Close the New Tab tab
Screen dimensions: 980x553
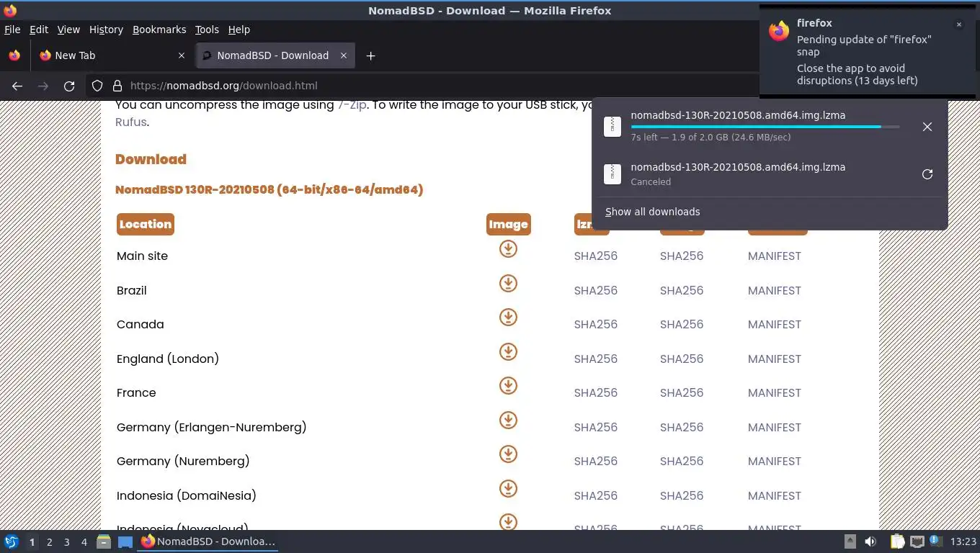[182, 55]
